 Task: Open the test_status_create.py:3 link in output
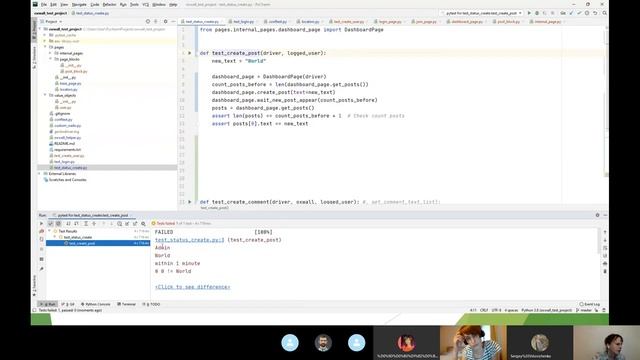190,240
